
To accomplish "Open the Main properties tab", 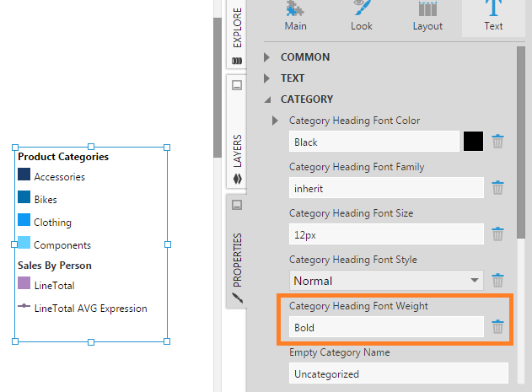I will tap(296, 16).
